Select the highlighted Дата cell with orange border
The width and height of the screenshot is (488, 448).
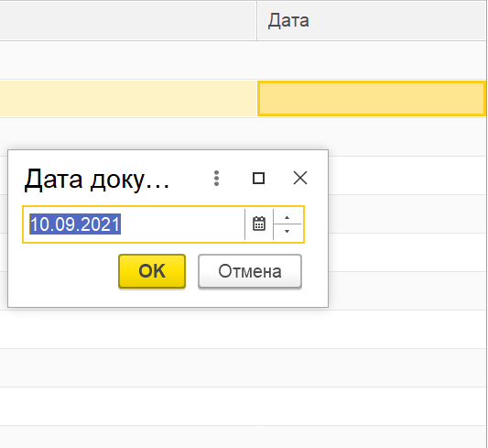(x=372, y=98)
